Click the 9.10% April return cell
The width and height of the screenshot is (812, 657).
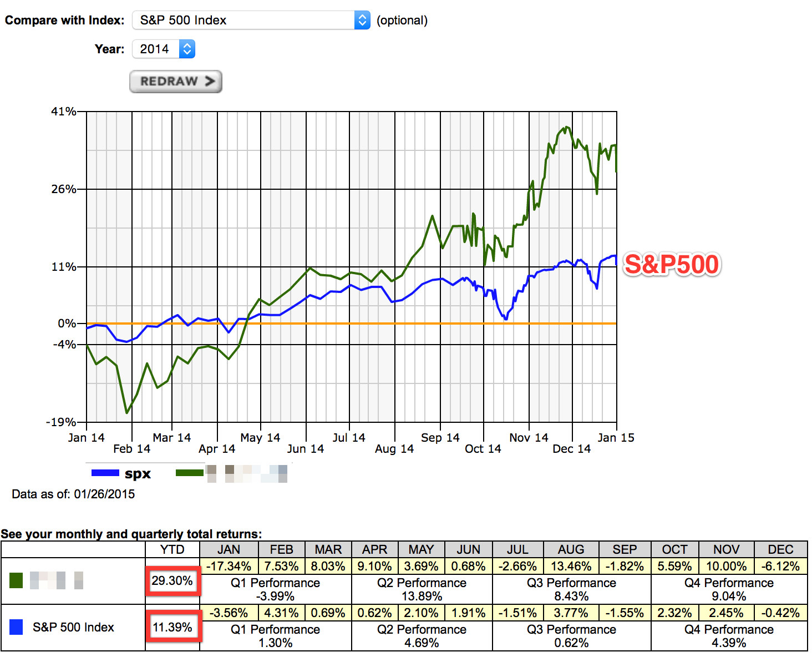point(375,567)
